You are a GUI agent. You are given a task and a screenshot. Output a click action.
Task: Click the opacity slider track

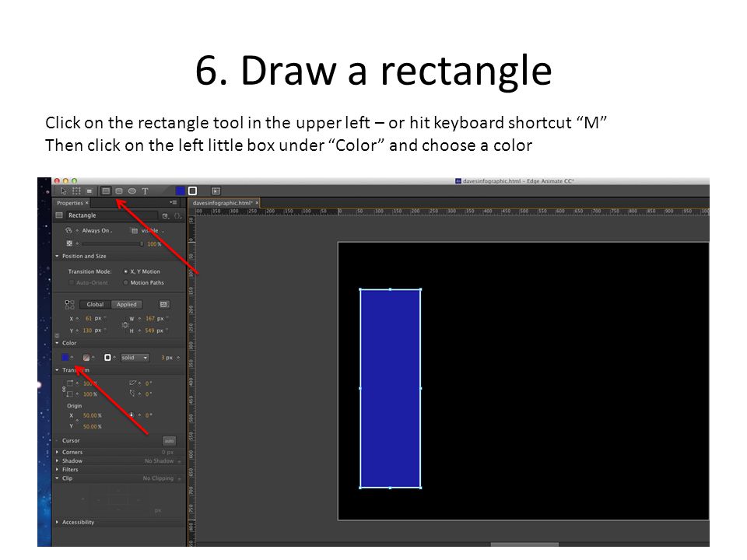pyautogui.click(x=112, y=243)
